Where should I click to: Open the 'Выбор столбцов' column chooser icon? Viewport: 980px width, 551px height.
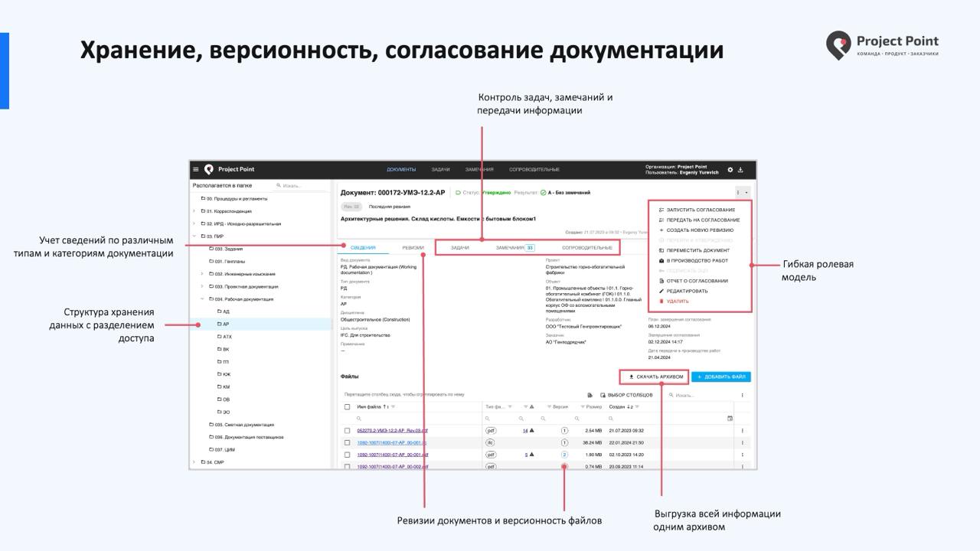click(603, 395)
